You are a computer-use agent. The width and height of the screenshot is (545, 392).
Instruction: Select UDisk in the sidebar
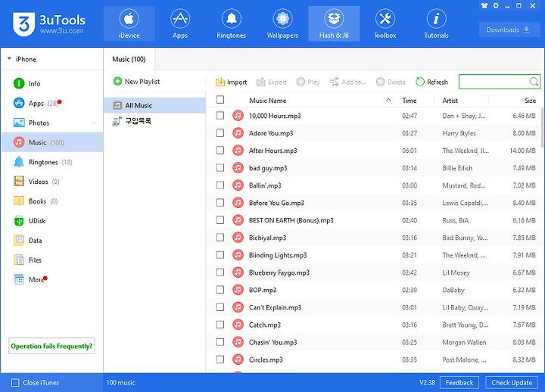(x=52, y=221)
